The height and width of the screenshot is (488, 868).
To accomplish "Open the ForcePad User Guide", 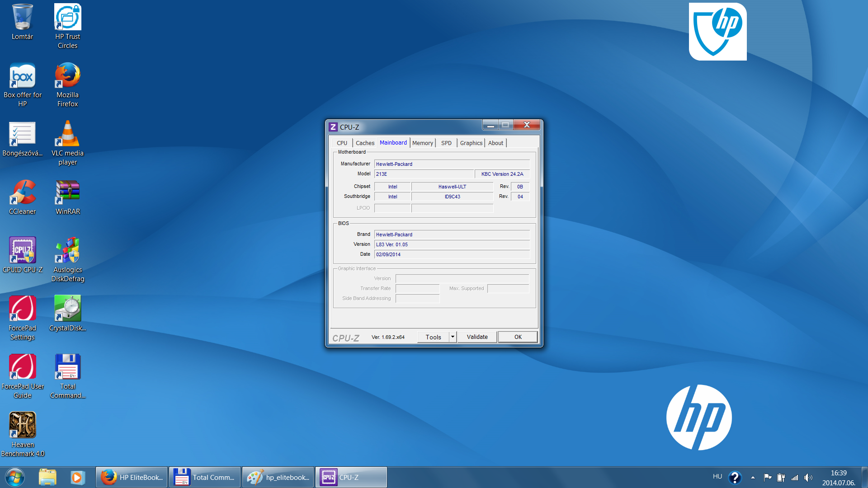I will click(23, 366).
